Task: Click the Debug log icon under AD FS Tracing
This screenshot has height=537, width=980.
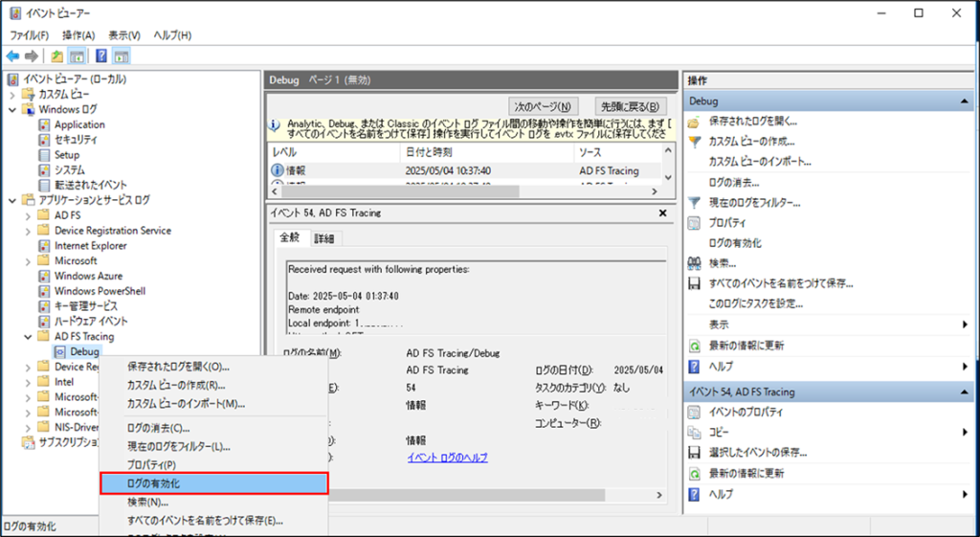Action: 61,351
